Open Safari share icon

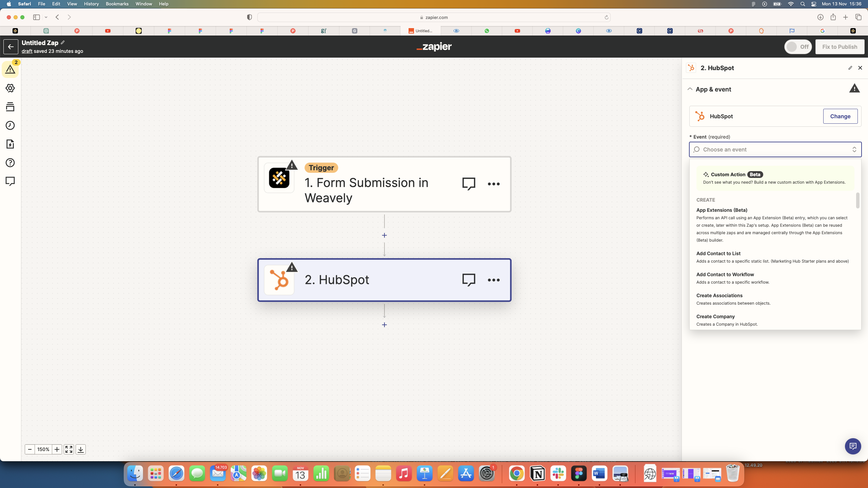pos(833,17)
